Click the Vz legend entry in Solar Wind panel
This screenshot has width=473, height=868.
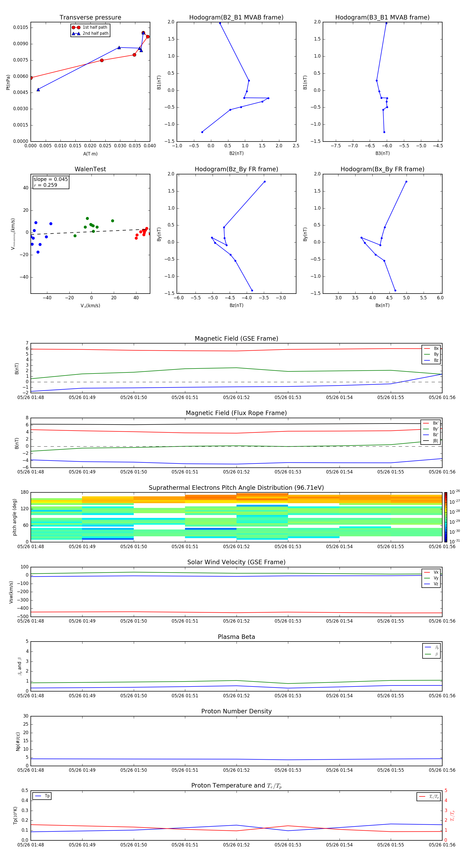click(x=431, y=584)
